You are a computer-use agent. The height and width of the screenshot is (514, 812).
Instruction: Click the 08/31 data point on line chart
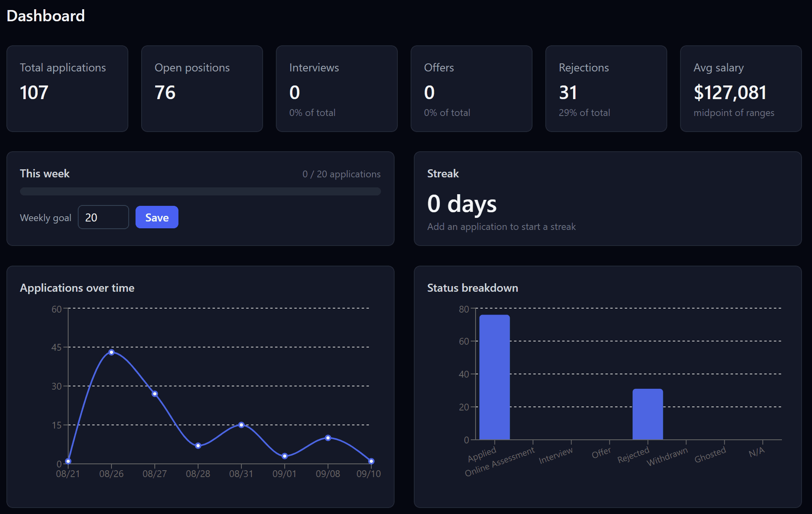[x=241, y=425]
